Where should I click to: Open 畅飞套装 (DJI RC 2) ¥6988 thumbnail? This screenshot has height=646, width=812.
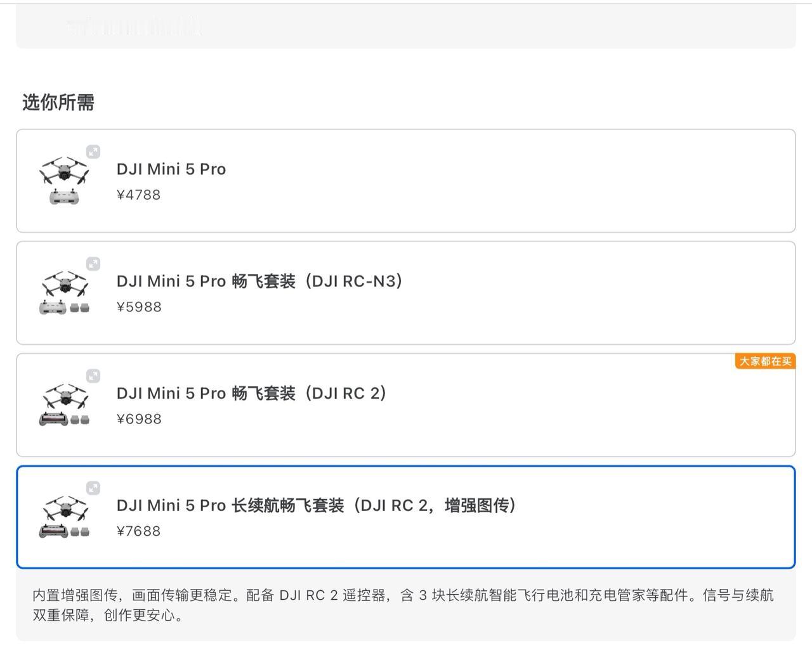[64, 405]
